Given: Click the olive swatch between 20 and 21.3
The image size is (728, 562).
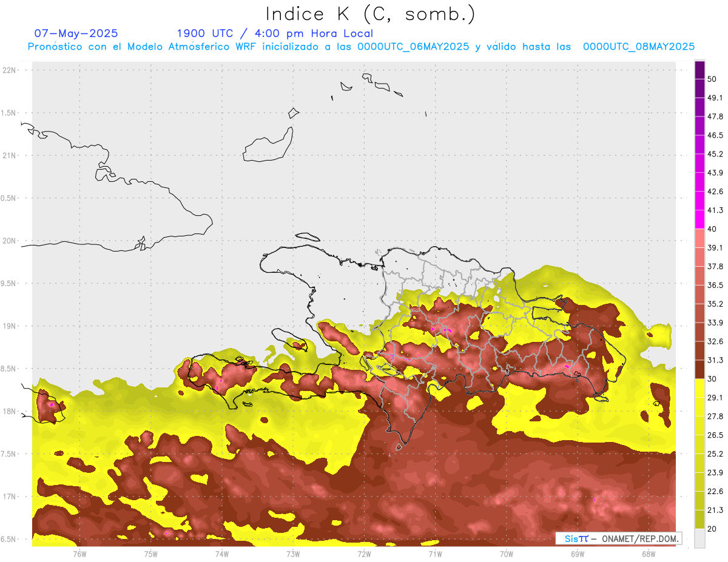Looking at the screenshot, I should [x=699, y=520].
